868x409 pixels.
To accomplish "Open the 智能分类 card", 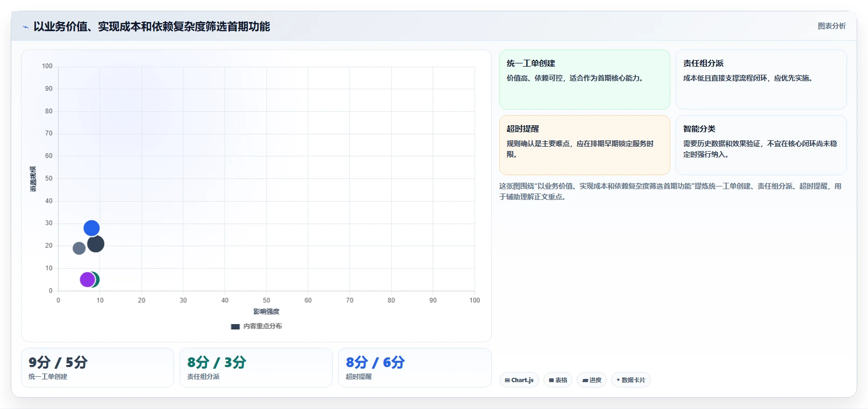I will 761,145.
